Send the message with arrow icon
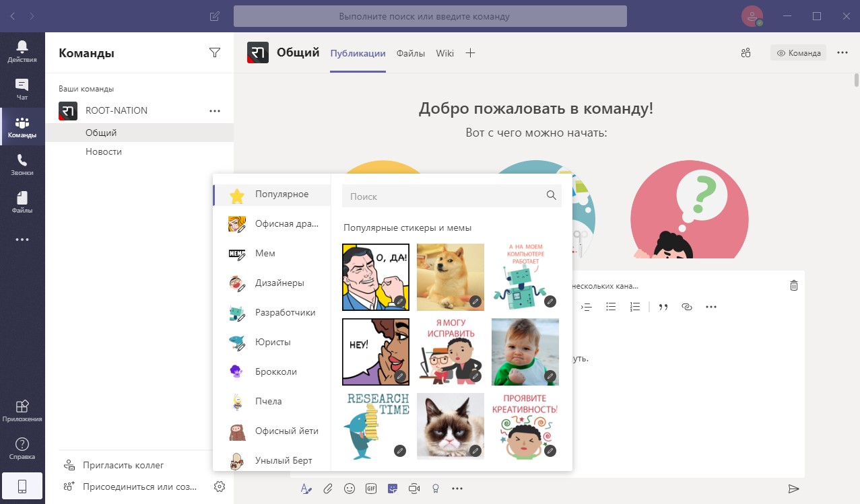 (793, 489)
